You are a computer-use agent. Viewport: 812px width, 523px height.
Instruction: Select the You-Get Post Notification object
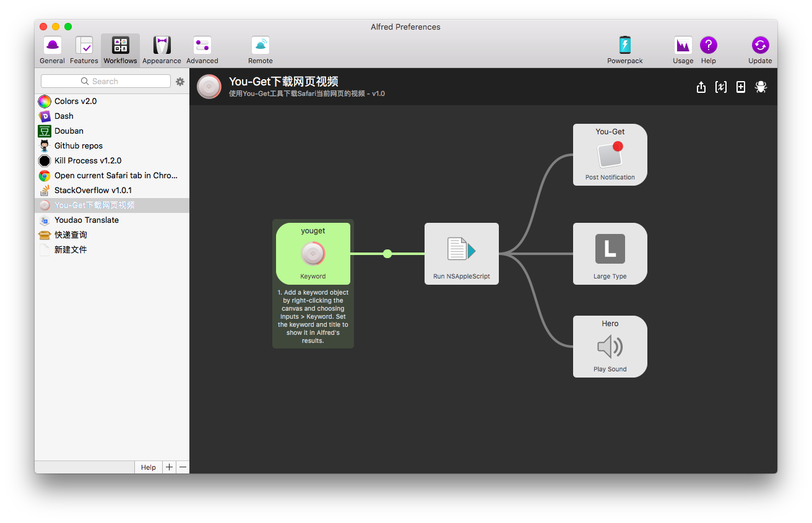click(x=610, y=155)
